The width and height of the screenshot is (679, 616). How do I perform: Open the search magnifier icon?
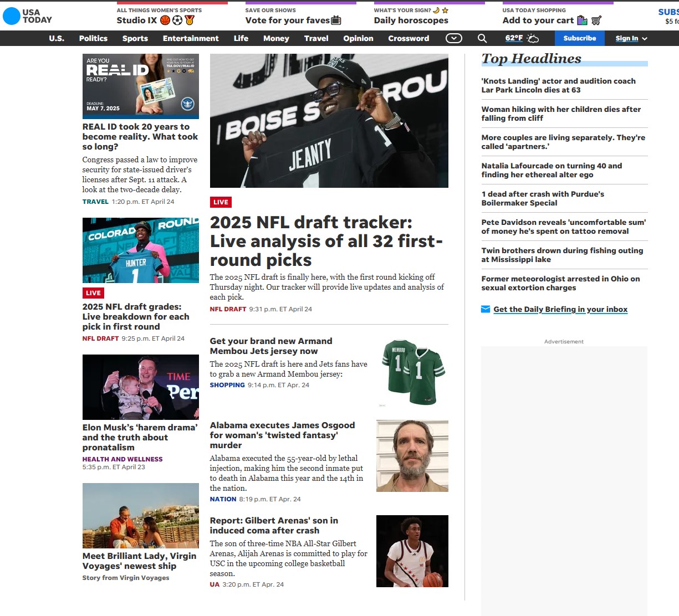tap(482, 38)
